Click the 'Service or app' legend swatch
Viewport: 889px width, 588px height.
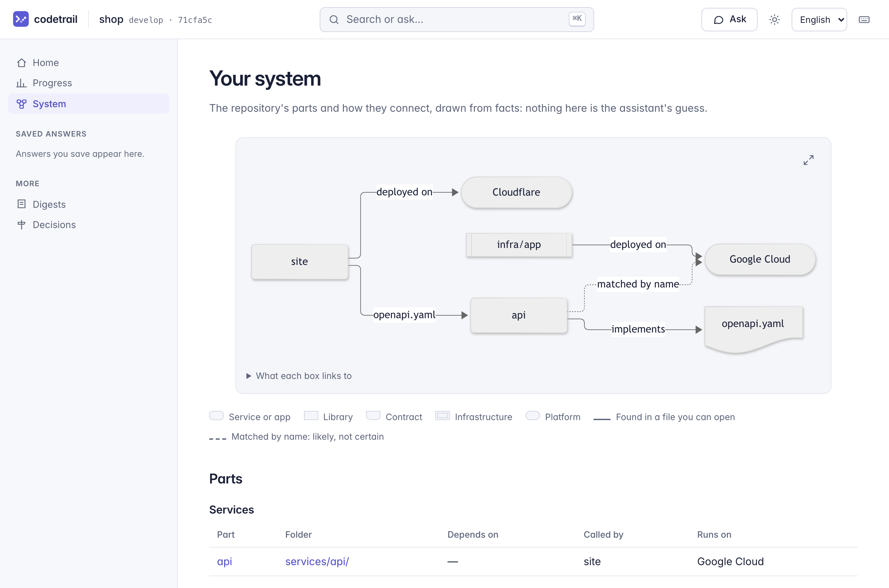tap(216, 416)
